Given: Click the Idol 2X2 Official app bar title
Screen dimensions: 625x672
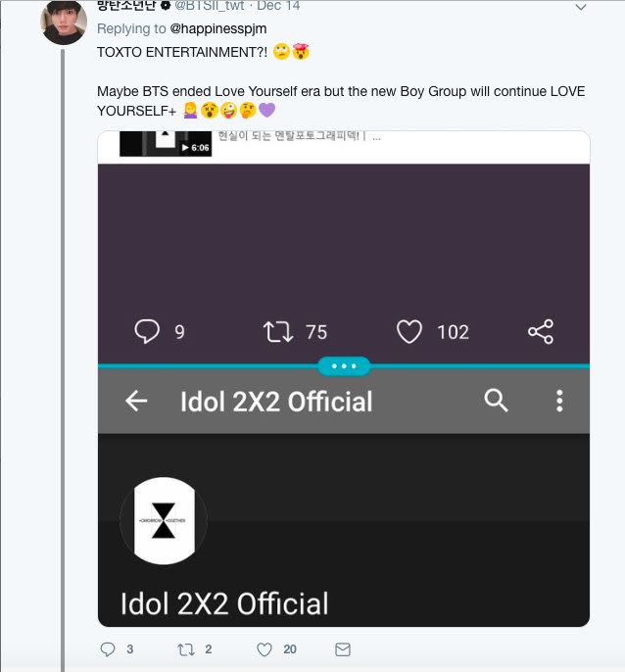Looking at the screenshot, I should pos(275,401).
